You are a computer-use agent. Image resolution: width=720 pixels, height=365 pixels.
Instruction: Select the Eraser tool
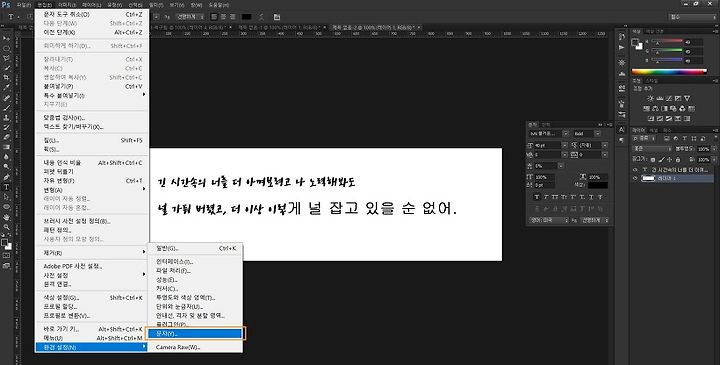6,137
